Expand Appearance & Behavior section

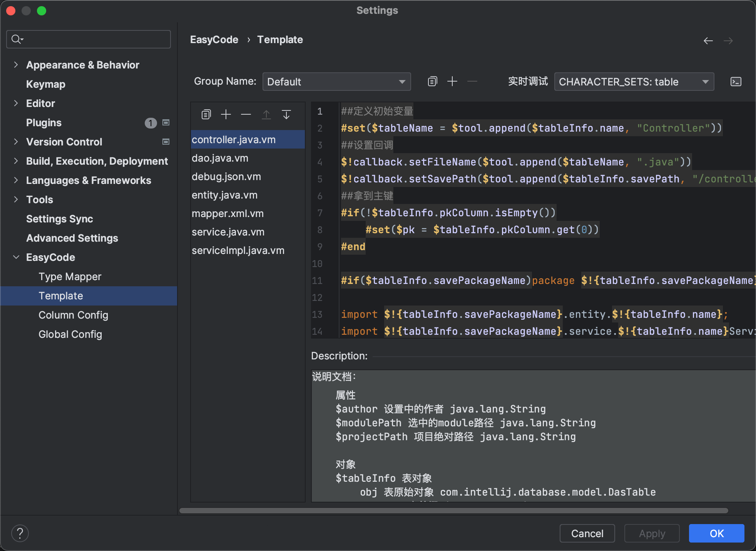click(16, 65)
